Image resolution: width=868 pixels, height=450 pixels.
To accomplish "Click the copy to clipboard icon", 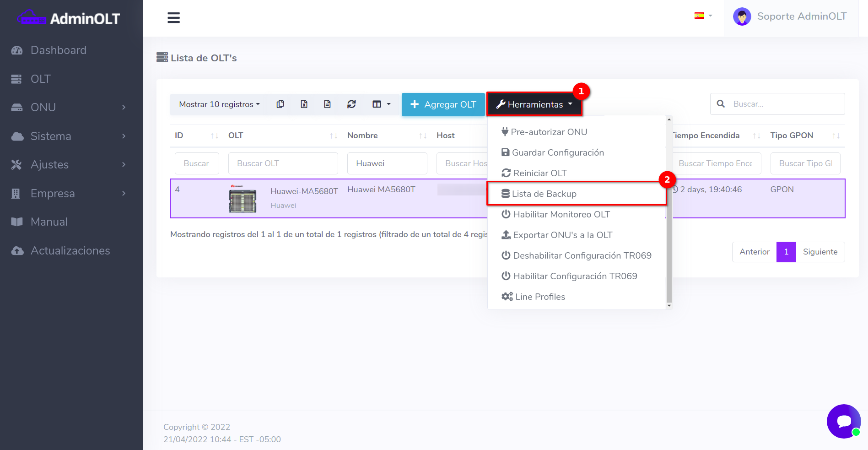I will click(x=280, y=104).
